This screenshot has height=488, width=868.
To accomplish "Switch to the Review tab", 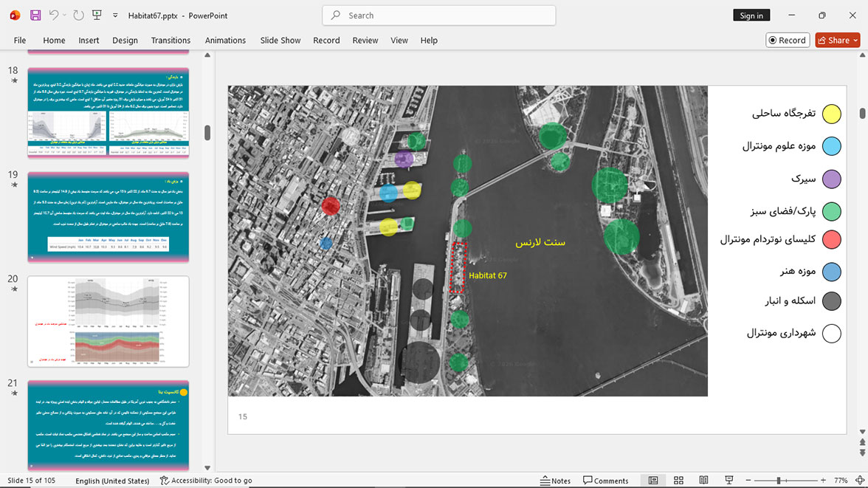I will (365, 41).
